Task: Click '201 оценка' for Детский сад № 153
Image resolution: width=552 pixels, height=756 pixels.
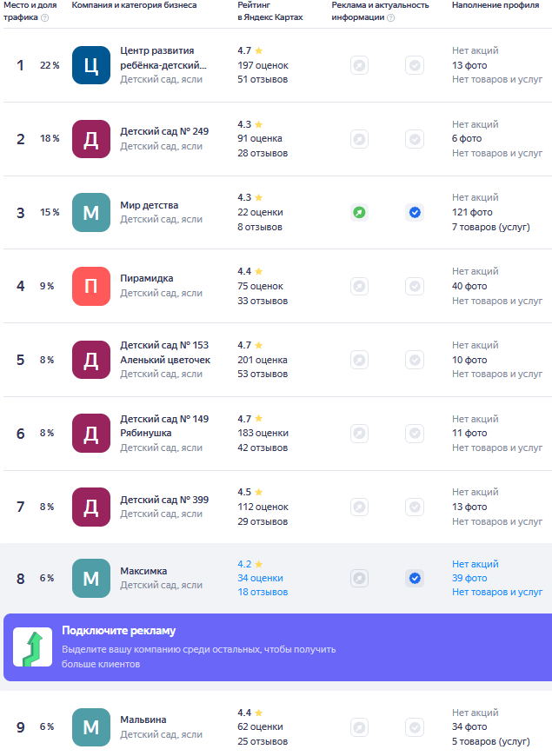Action: [262, 360]
